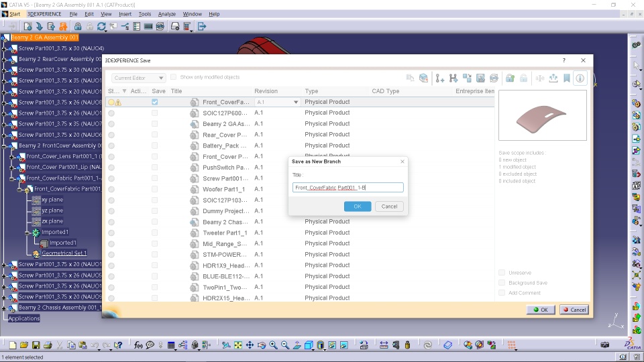Click the Zoom Out magnifier icon
The height and width of the screenshot is (362, 644).
coord(285,345)
